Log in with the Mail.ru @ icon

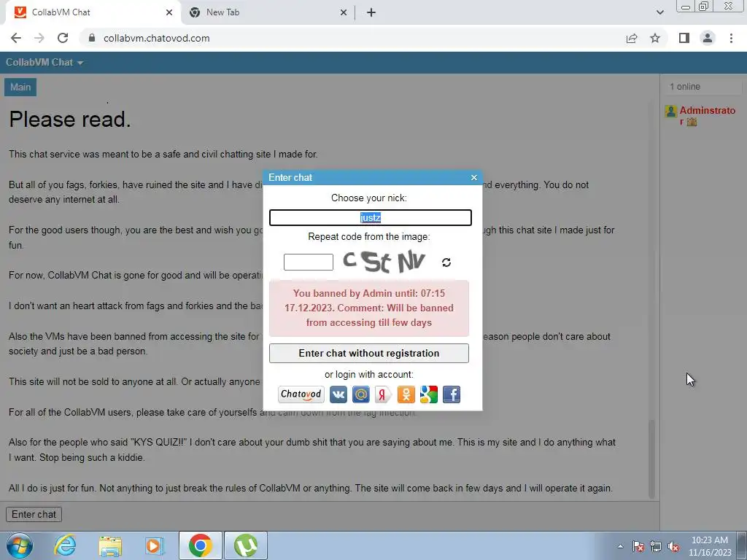click(360, 394)
